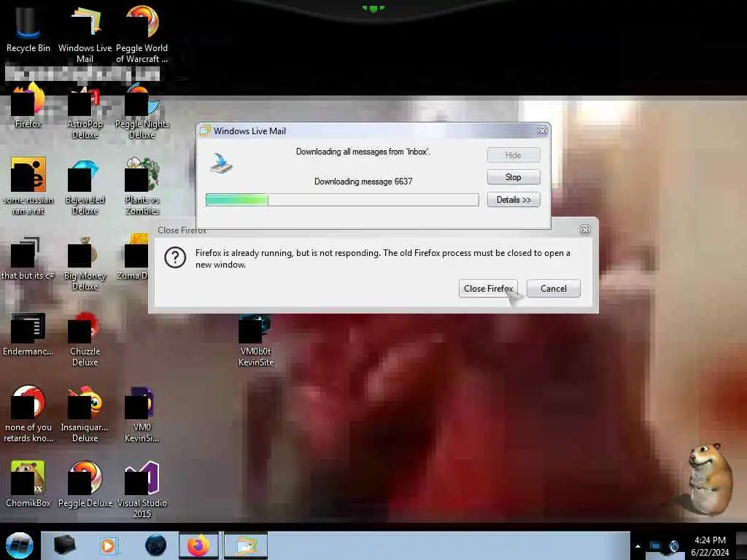Screen dimensions: 747x560
Task: Select the ChomikBox desktop icon
Action: [x=28, y=484]
